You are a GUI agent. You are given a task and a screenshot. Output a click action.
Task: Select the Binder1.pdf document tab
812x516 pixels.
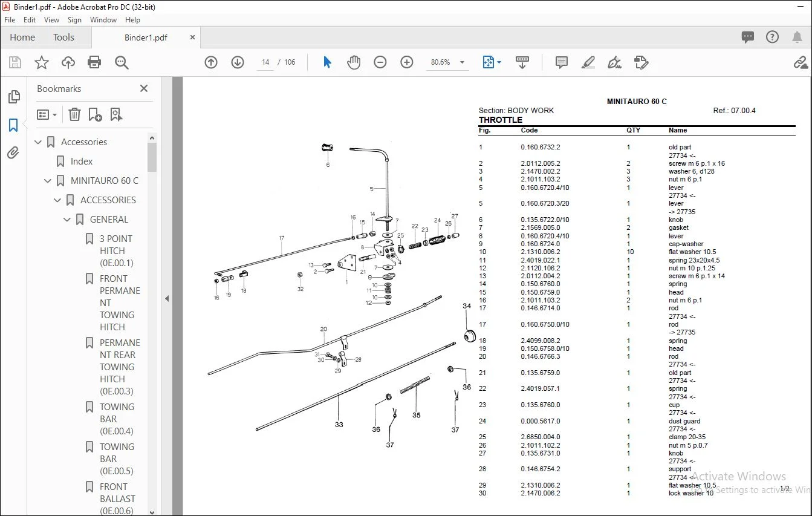(146, 38)
